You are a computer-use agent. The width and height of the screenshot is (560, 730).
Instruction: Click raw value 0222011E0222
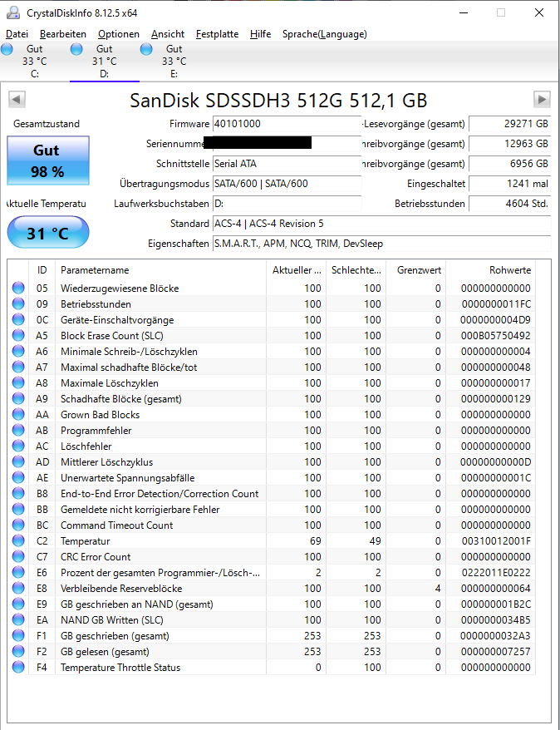(x=495, y=573)
